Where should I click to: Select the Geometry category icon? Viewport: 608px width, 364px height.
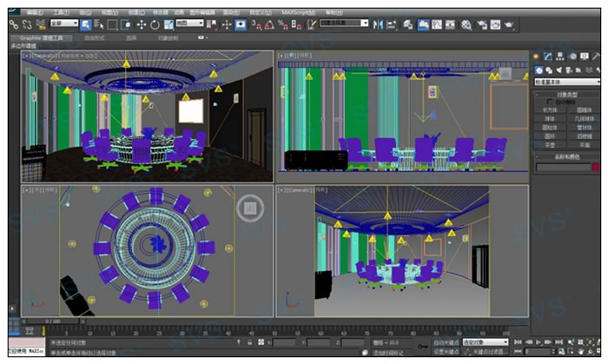[x=539, y=69]
